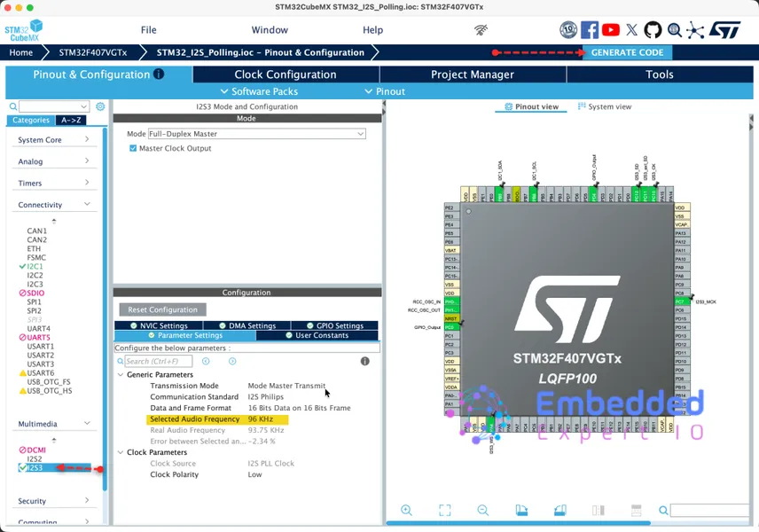The image size is (759, 532).
Task: Switch category list to A->Z sorting
Action: (x=71, y=120)
